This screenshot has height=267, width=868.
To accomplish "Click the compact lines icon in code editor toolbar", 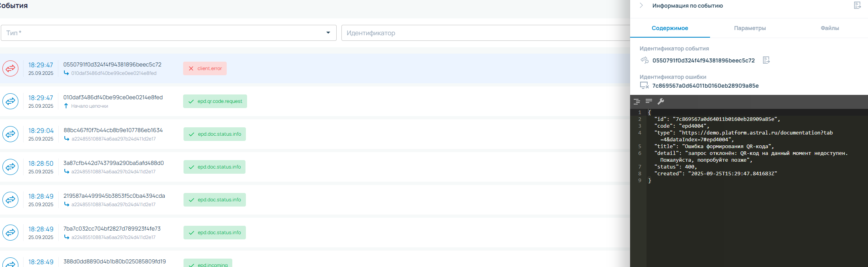I will click(x=649, y=101).
